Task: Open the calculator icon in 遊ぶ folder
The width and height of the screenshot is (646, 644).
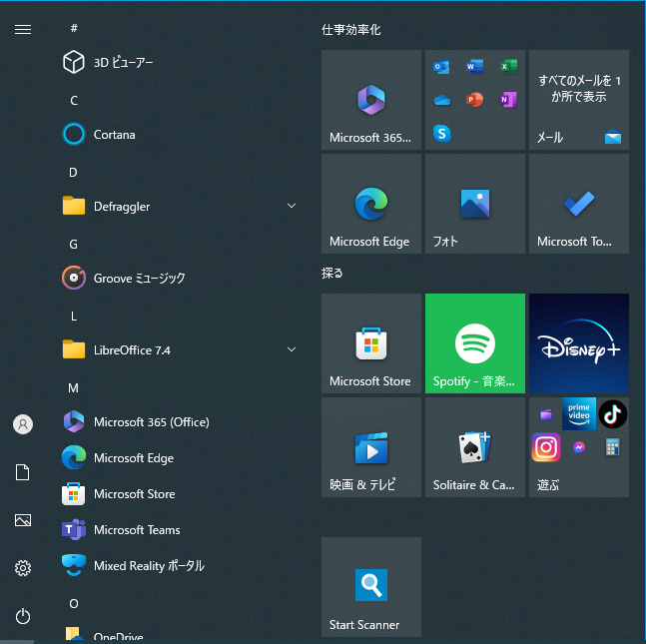Action: (612, 447)
